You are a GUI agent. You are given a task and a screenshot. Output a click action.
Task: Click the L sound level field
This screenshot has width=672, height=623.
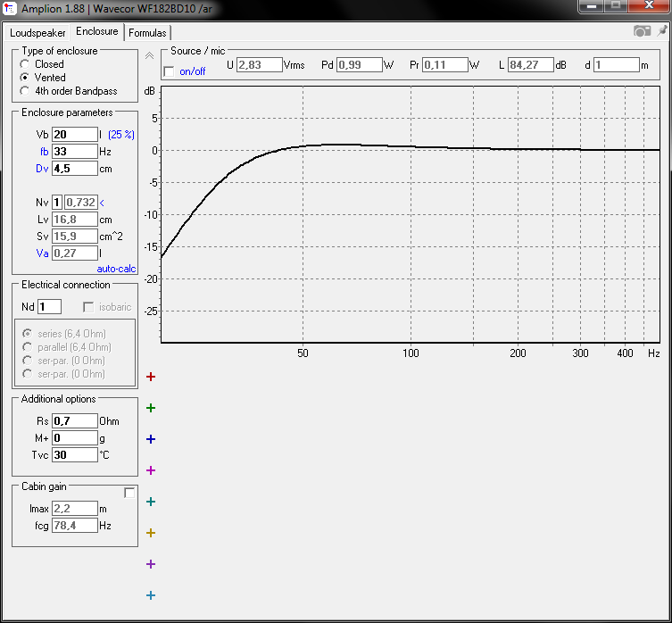[531, 65]
